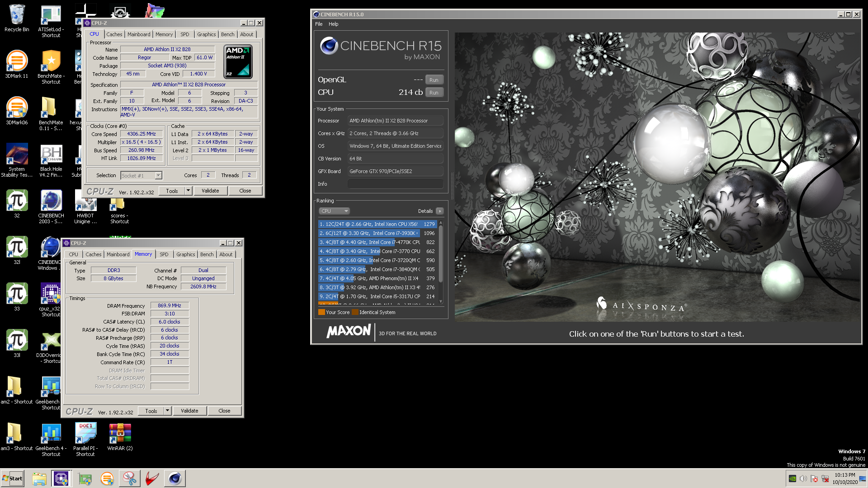The width and height of the screenshot is (868, 488).
Task: Open the Cinebench ranking CPU dropdown
Action: click(334, 211)
